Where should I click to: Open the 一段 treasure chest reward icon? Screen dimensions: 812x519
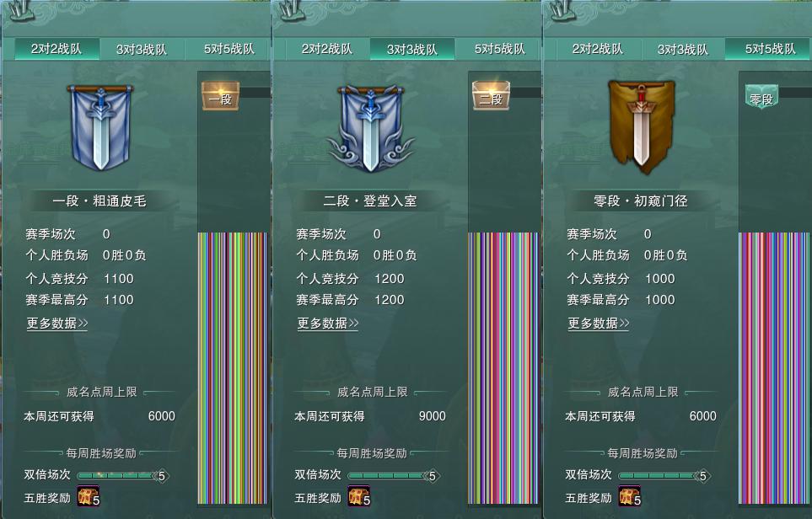pyautogui.click(x=221, y=96)
